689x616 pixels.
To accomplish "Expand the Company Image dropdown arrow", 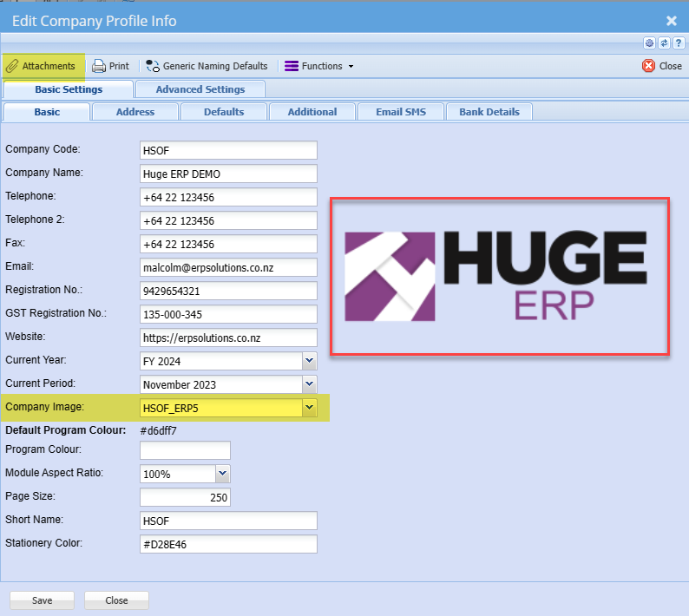I will pos(309,408).
